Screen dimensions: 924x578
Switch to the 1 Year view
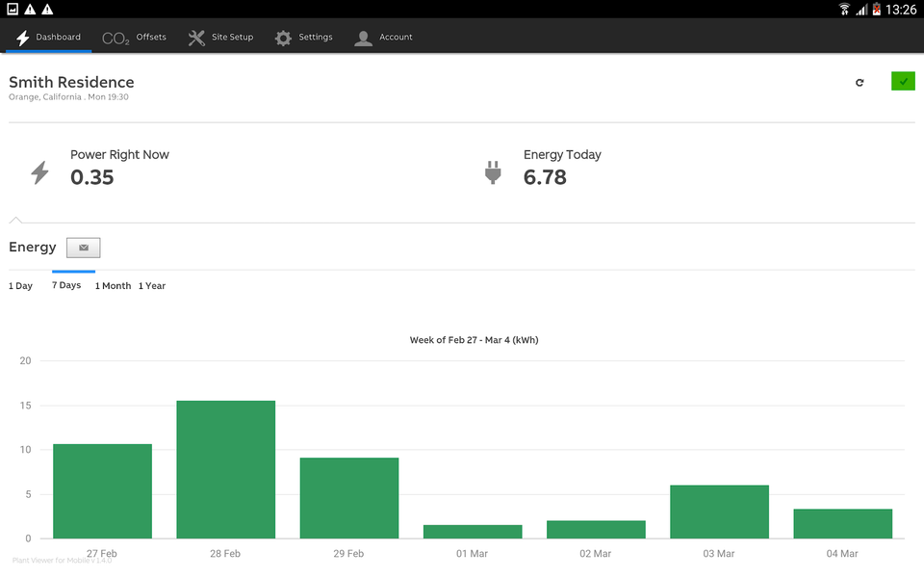(x=151, y=285)
